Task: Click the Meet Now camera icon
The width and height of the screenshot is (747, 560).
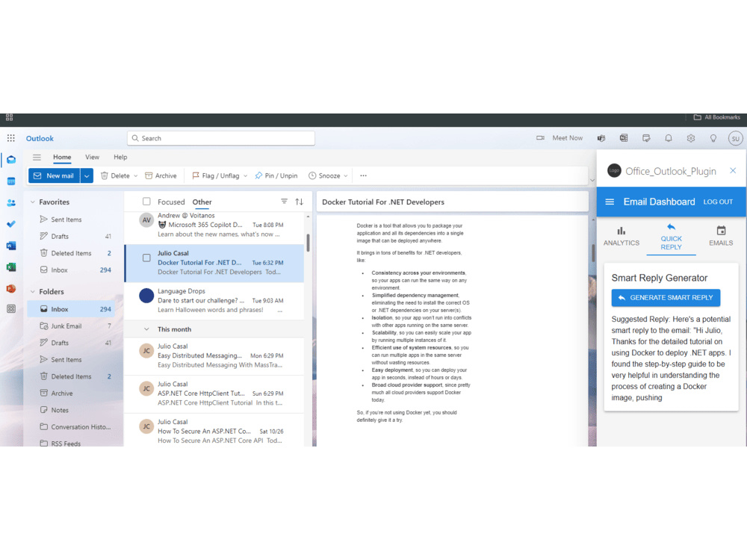Action: click(540, 138)
